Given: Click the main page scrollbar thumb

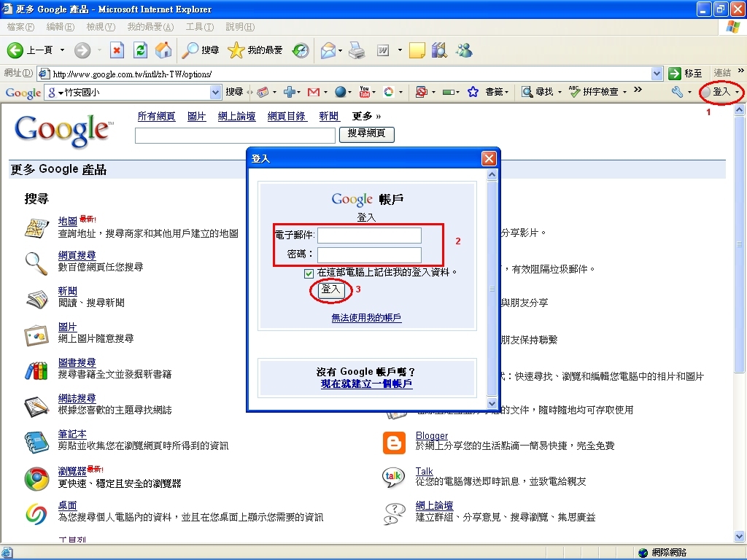Looking at the screenshot, I should point(740,244).
